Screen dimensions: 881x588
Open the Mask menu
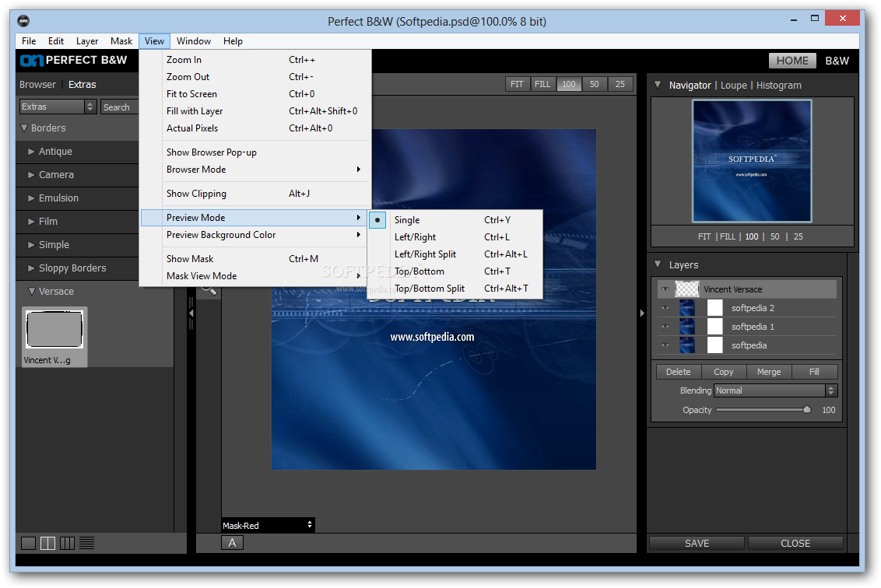121,41
